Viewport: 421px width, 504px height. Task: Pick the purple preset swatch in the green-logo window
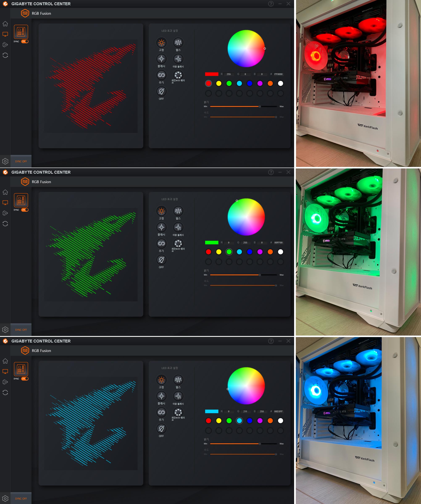(x=260, y=252)
